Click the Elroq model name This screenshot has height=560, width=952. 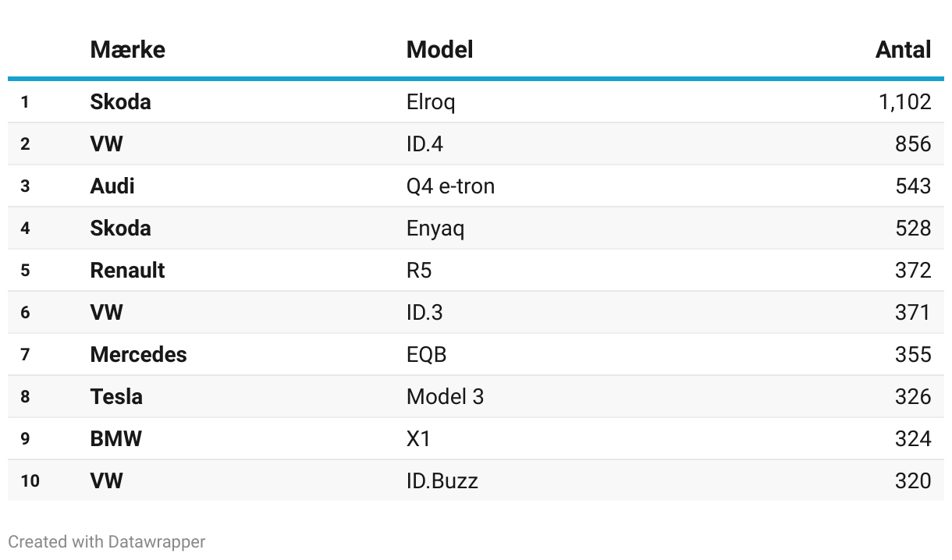pos(430,102)
